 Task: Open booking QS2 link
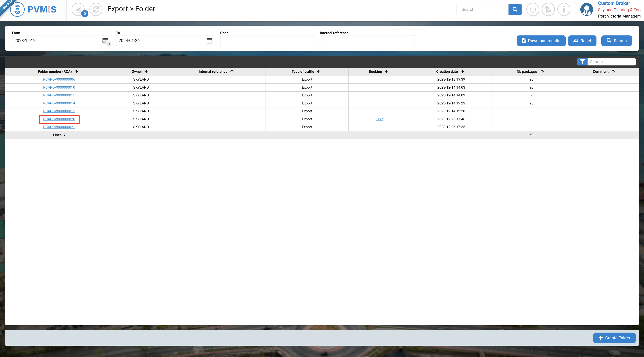pyautogui.click(x=379, y=119)
